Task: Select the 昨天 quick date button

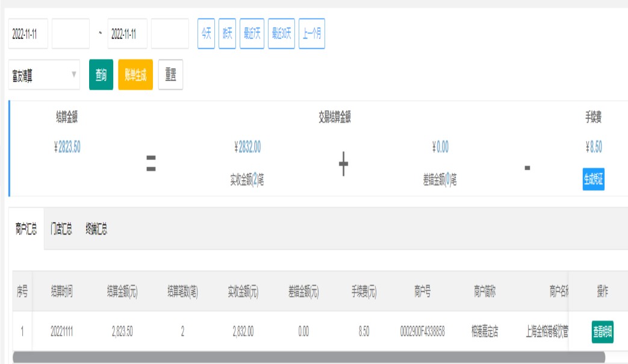Action: click(x=227, y=34)
